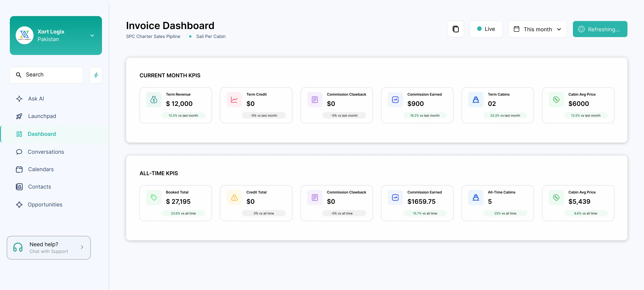This screenshot has height=290, width=644.
Task: Click current month Commission Earned trend icon
Action: pos(395,100)
